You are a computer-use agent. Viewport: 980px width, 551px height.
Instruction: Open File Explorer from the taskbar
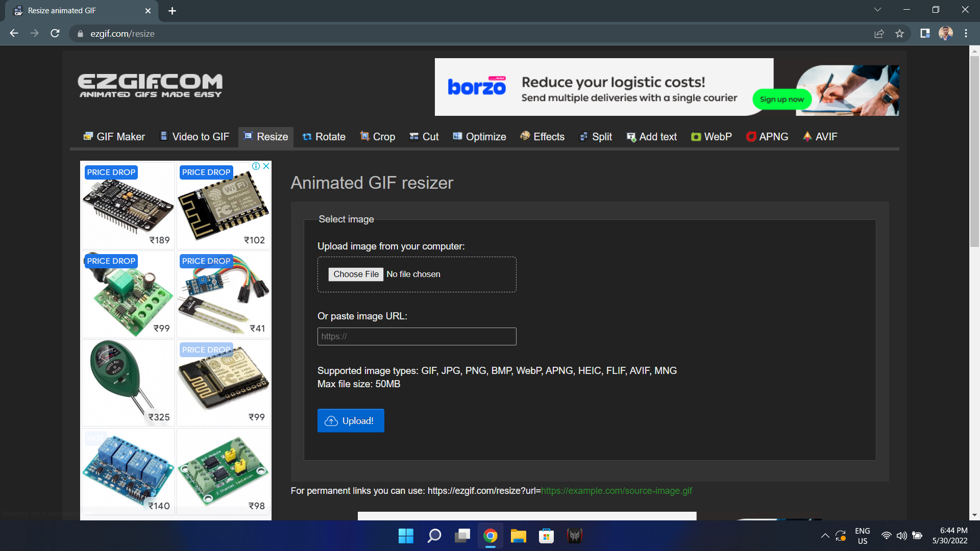tap(518, 536)
